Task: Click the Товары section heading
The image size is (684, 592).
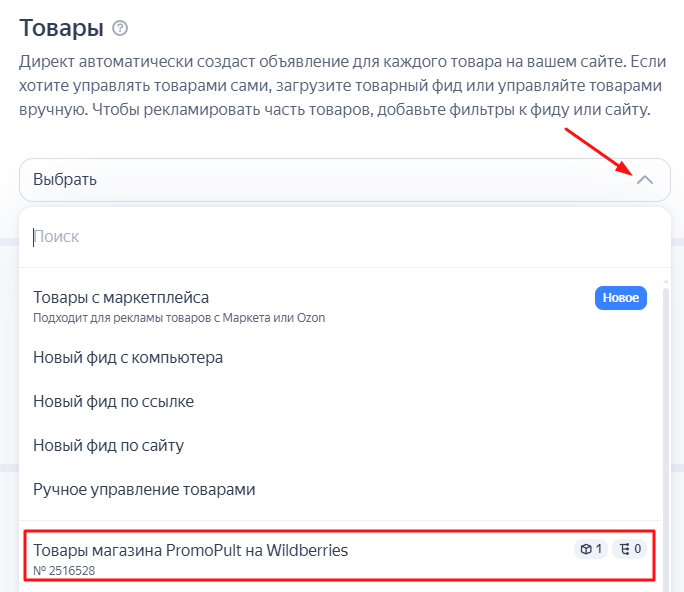Action: [62, 28]
